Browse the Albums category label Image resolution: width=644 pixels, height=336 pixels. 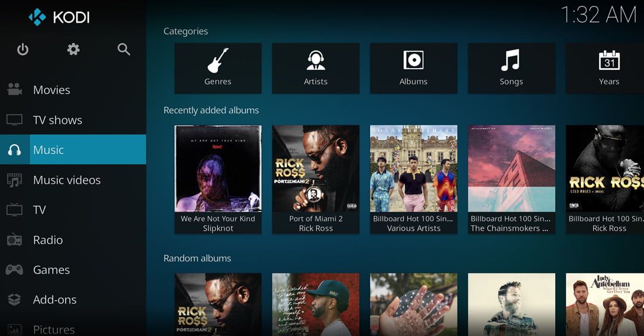coord(414,82)
